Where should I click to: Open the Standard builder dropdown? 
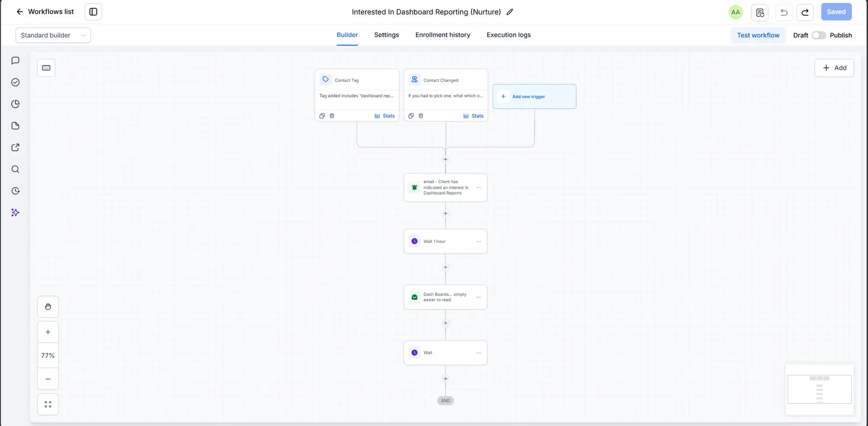[x=53, y=35]
